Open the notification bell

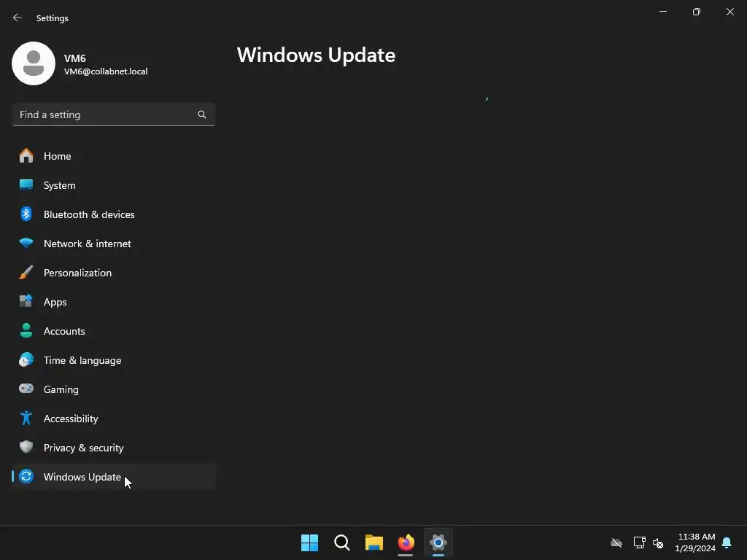click(727, 542)
